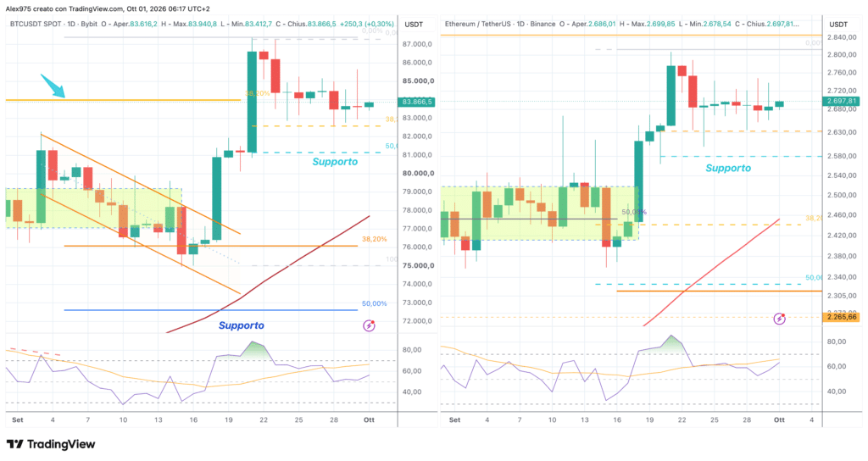Click the 80.000,0 price axis label
The width and height of the screenshot is (868, 461).
pos(418,173)
